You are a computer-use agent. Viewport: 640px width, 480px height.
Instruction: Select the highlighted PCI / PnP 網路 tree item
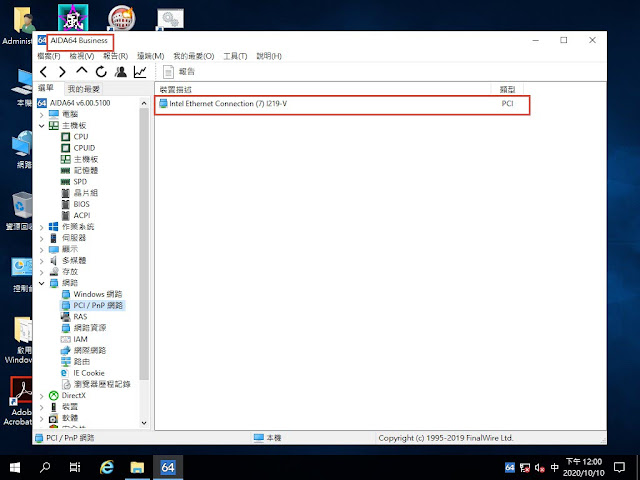(98, 305)
